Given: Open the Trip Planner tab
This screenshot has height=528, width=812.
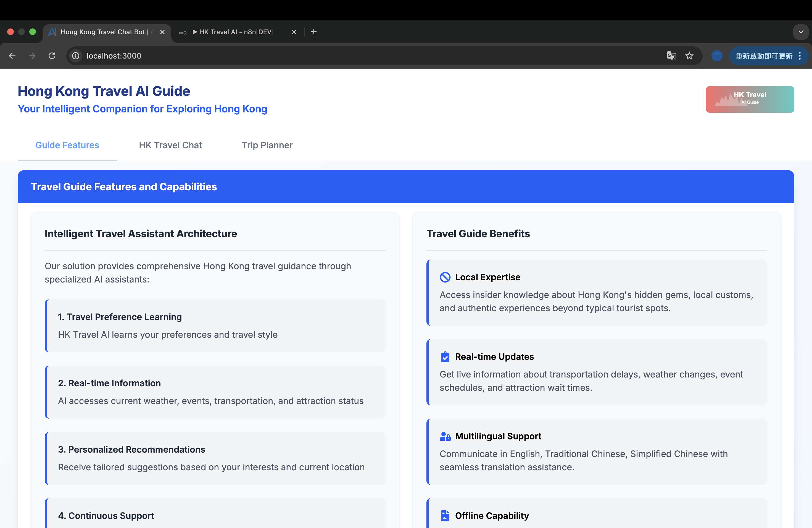Looking at the screenshot, I should [267, 145].
